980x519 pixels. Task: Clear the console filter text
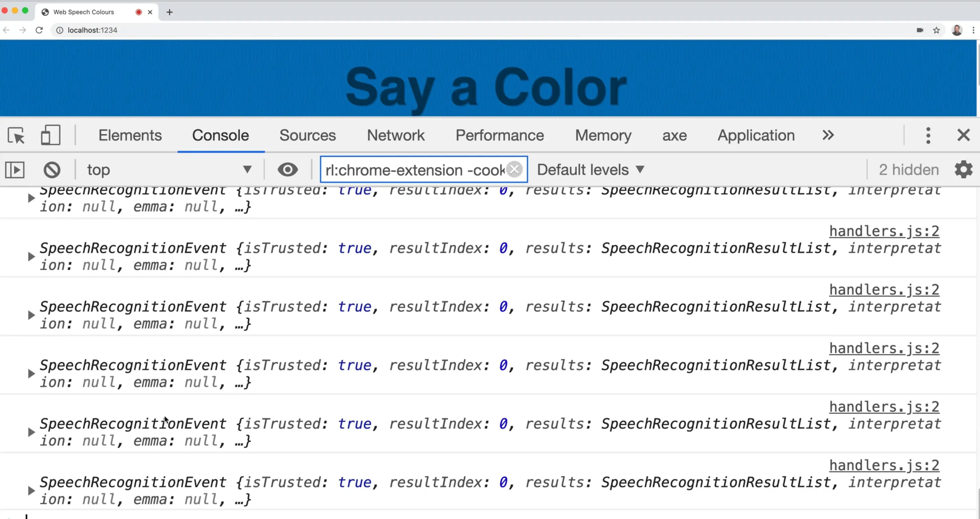514,169
